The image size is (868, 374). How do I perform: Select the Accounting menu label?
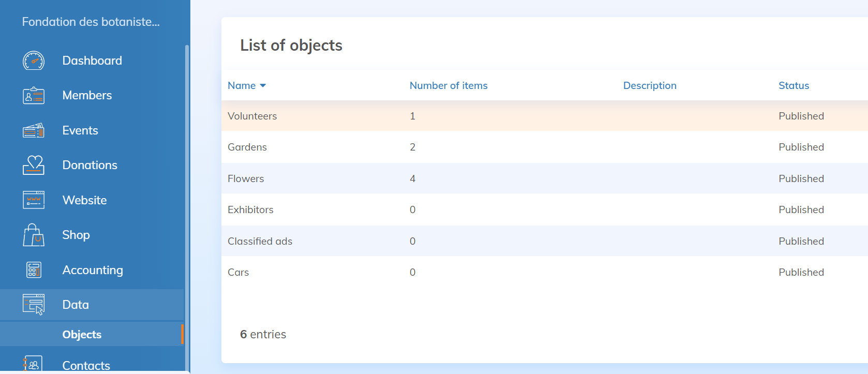(x=93, y=270)
